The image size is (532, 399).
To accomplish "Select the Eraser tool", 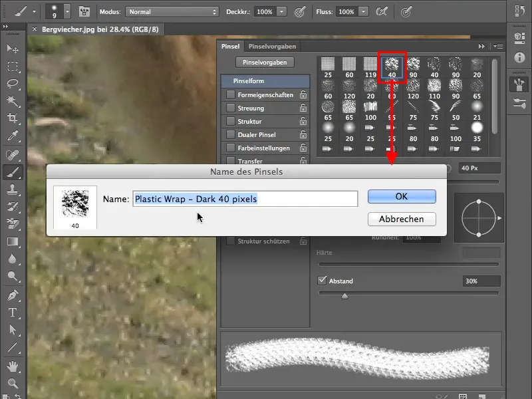I will tap(13, 224).
